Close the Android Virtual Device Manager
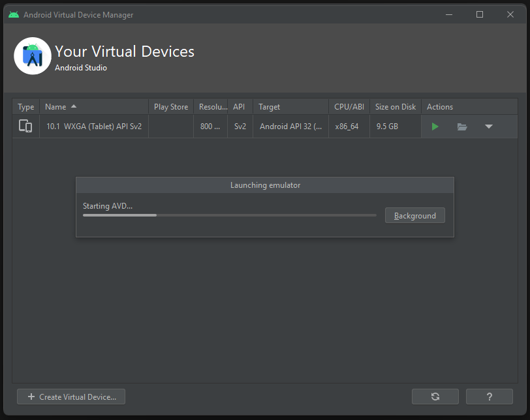This screenshot has width=530, height=420. pyautogui.click(x=510, y=14)
